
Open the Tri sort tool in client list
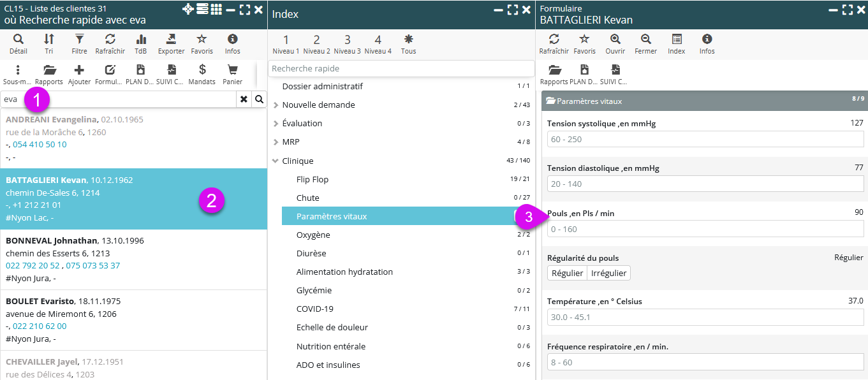tap(49, 43)
